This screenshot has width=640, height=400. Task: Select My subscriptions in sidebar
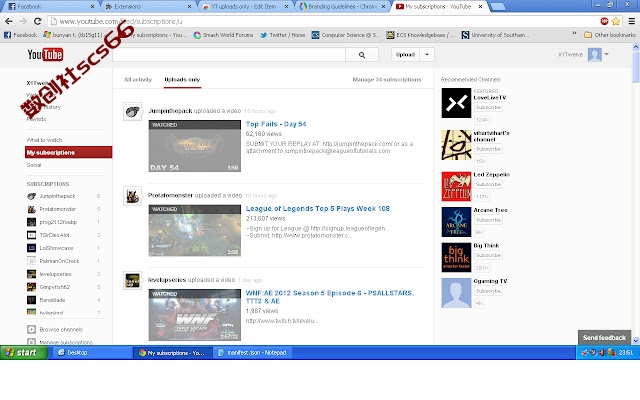pos(68,152)
